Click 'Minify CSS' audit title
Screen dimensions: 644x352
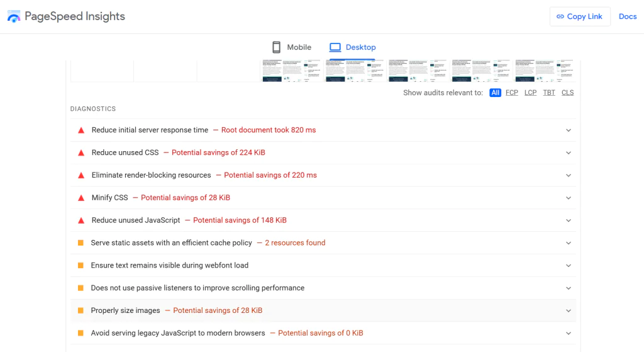point(109,198)
